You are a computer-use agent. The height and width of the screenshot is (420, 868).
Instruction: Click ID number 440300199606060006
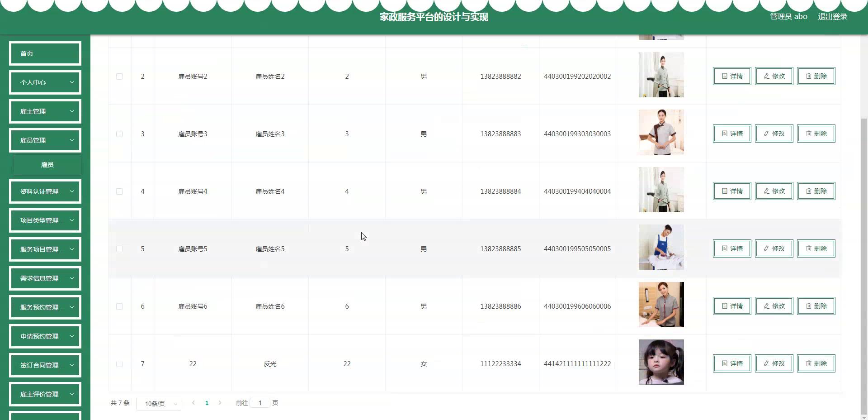pos(577,306)
